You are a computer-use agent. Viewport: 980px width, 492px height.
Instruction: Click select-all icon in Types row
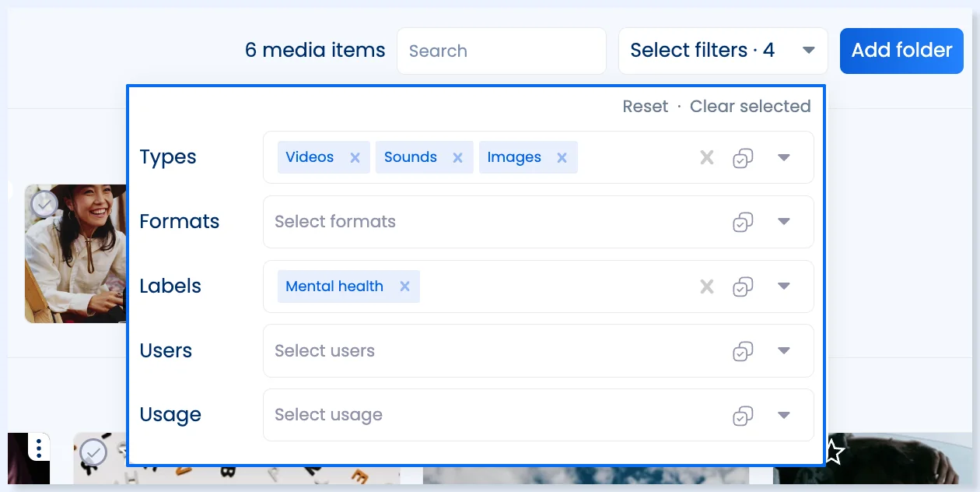pyautogui.click(x=743, y=158)
